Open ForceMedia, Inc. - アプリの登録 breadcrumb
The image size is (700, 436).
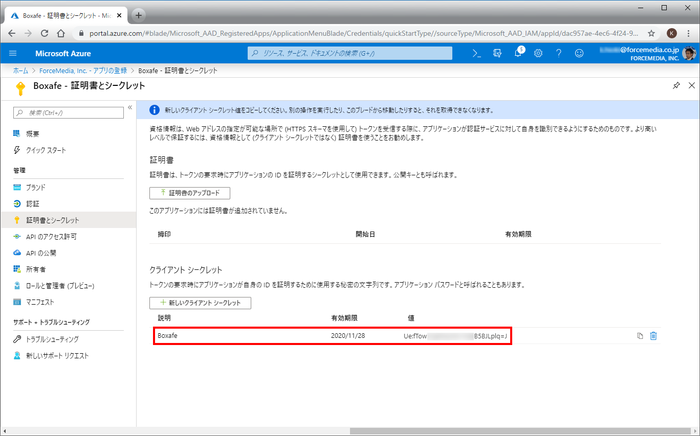pos(83,71)
